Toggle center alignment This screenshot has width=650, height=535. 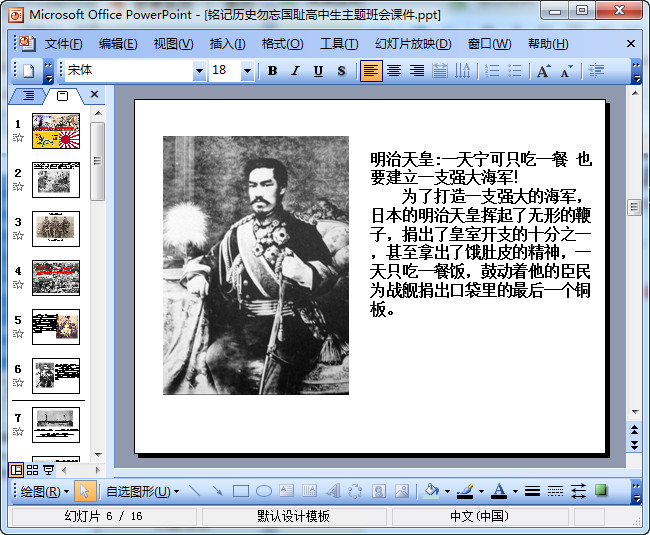pyautogui.click(x=394, y=71)
